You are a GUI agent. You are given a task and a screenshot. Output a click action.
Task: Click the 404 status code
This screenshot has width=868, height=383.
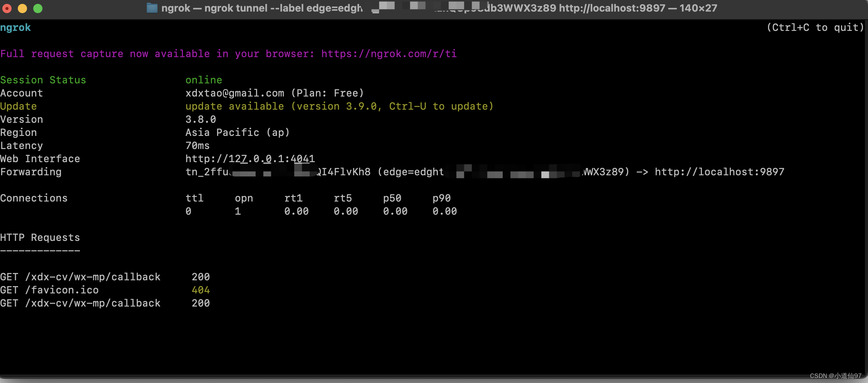click(201, 290)
